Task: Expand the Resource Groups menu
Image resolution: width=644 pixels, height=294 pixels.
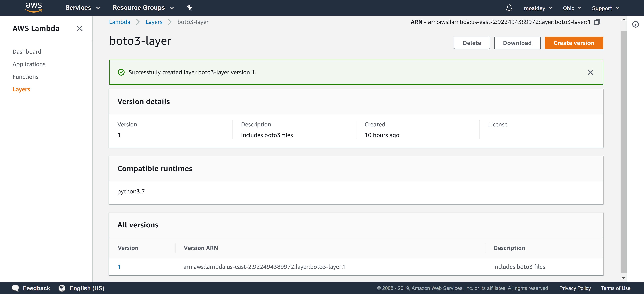Action: click(x=143, y=8)
